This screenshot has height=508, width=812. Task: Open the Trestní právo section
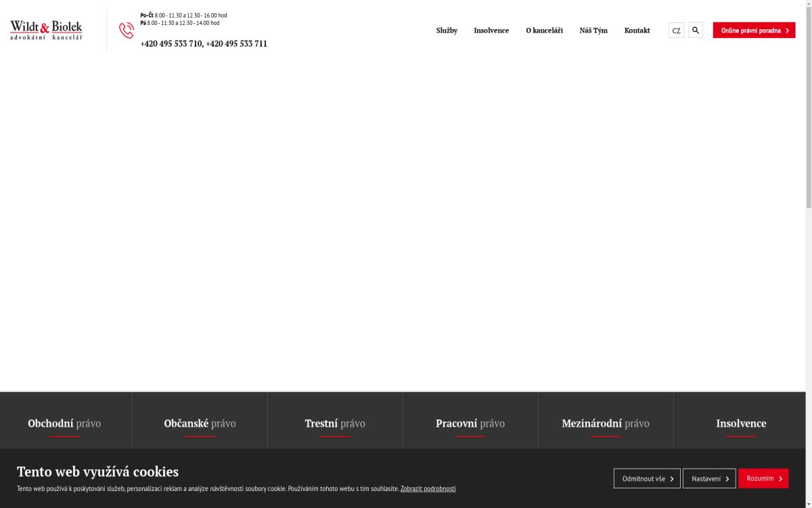click(x=335, y=423)
